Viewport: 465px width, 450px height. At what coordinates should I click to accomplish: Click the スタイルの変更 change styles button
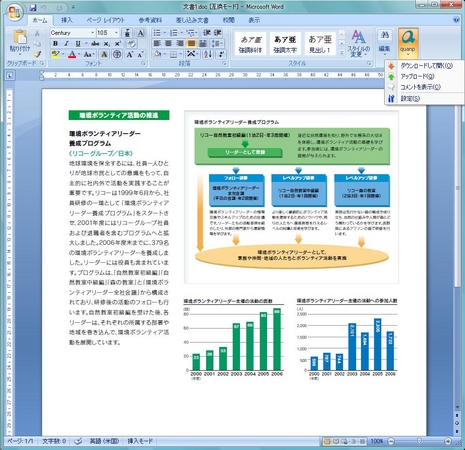tap(359, 43)
